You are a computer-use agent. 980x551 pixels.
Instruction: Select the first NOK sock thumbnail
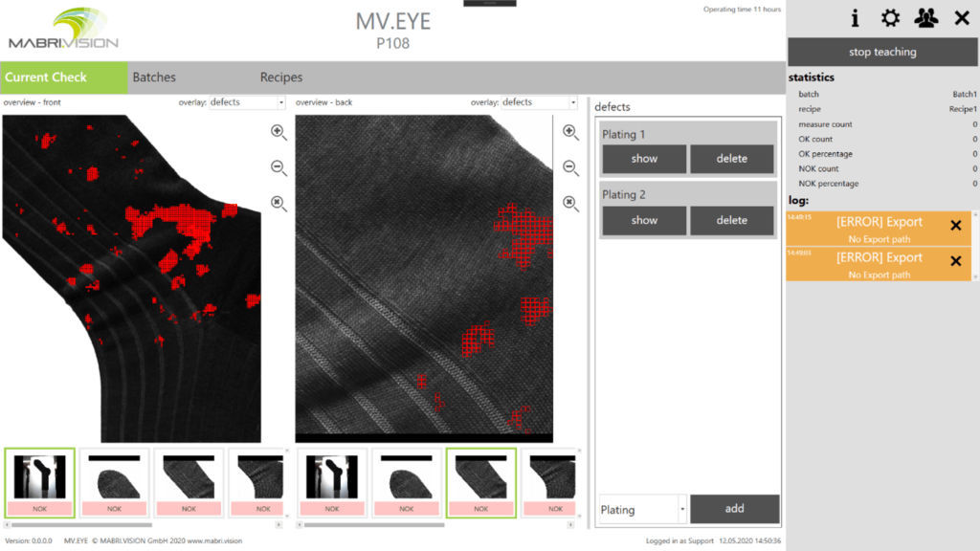pos(38,481)
